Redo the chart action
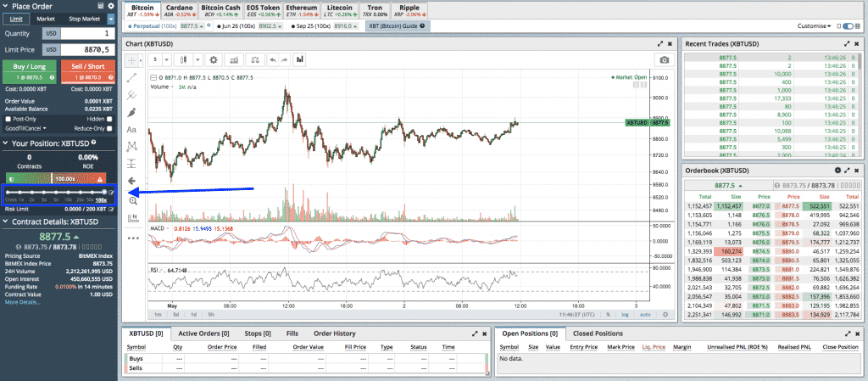This screenshot has height=381, width=868. tap(285, 59)
